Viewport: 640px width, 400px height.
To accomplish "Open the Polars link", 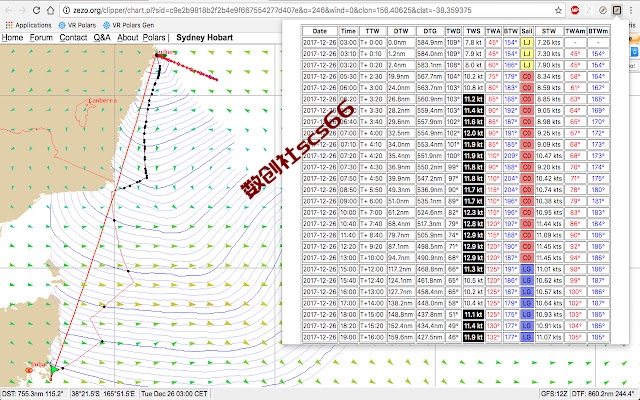I will click(154, 38).
